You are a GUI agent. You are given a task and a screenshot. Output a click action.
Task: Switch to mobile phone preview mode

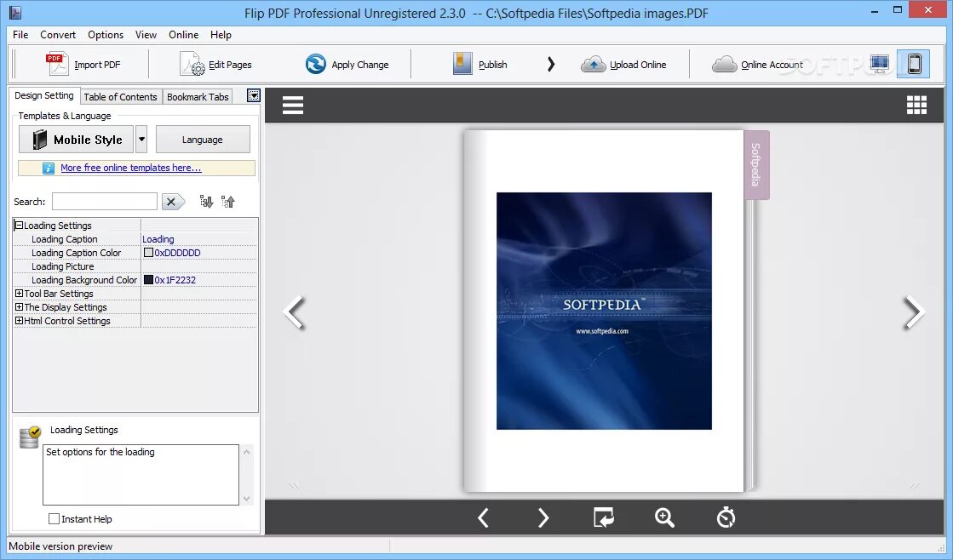pyautogui.click(x=914, y=64)
